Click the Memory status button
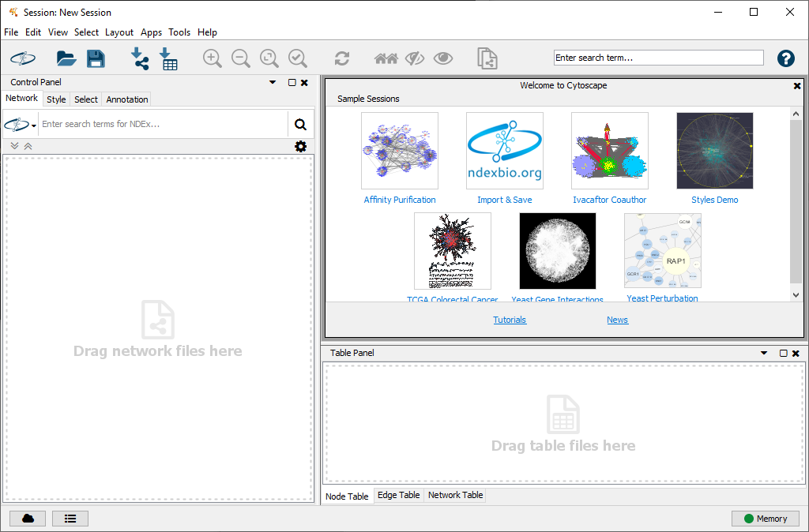This screenshot has width=809, height=532. [766, 519]
